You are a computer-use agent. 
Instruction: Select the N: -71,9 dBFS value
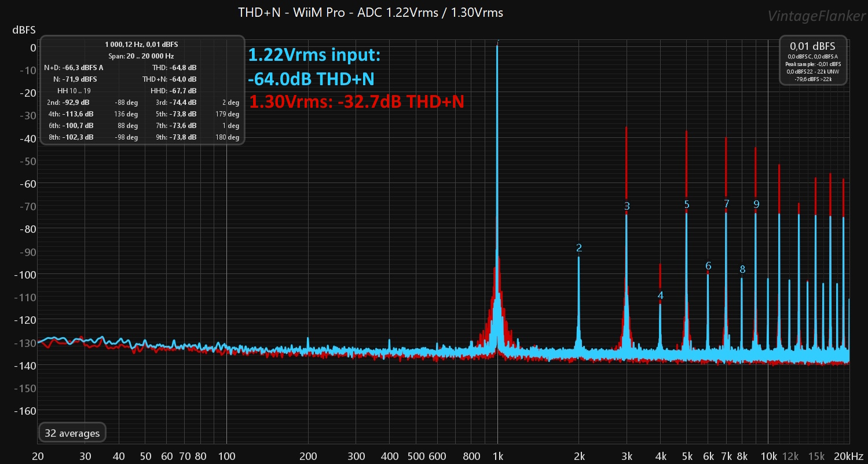coord(75,79)
